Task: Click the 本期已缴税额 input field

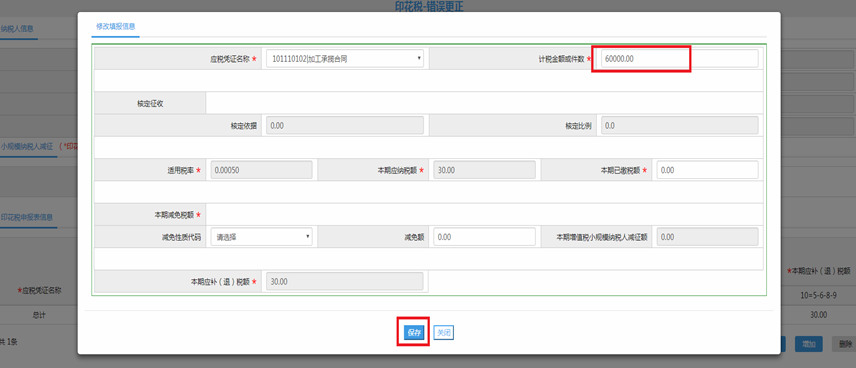Action: tap(708, 170)
